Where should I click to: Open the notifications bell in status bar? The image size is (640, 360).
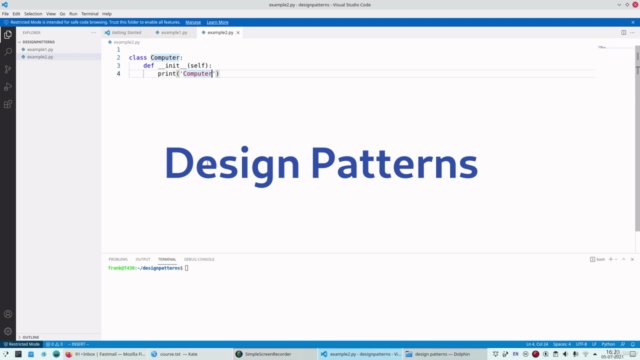633,344
